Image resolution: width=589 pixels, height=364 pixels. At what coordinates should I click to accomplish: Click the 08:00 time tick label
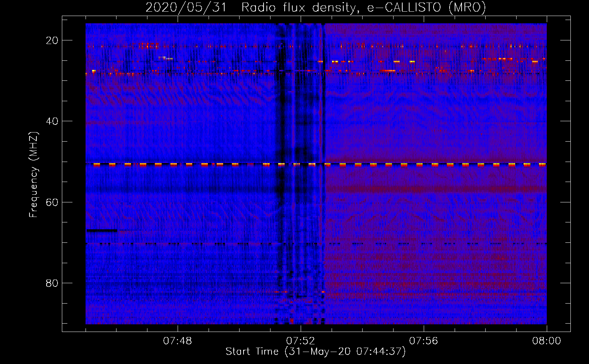(547, 341)
